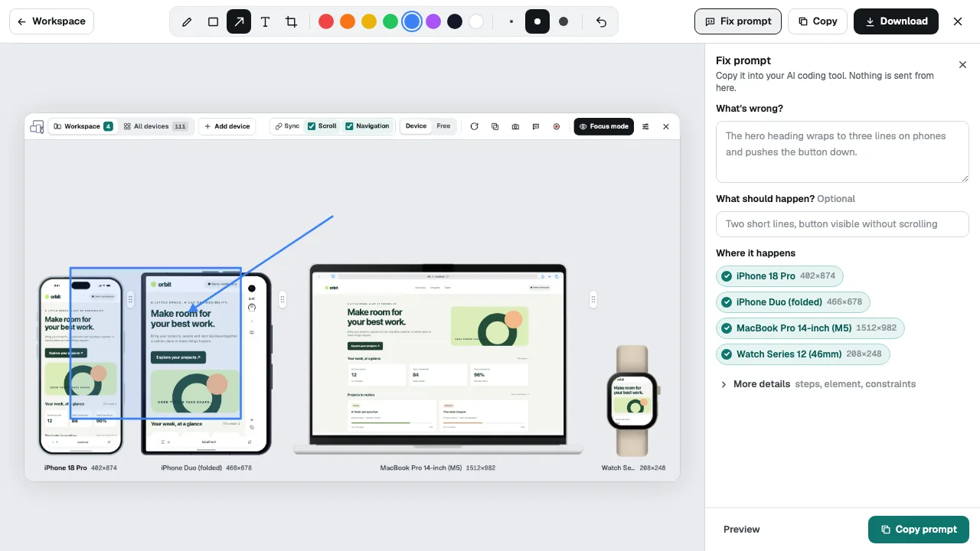Screen dimensions: 980x551
Task: Expand the More details section
Action: click(x=816, y=384)
